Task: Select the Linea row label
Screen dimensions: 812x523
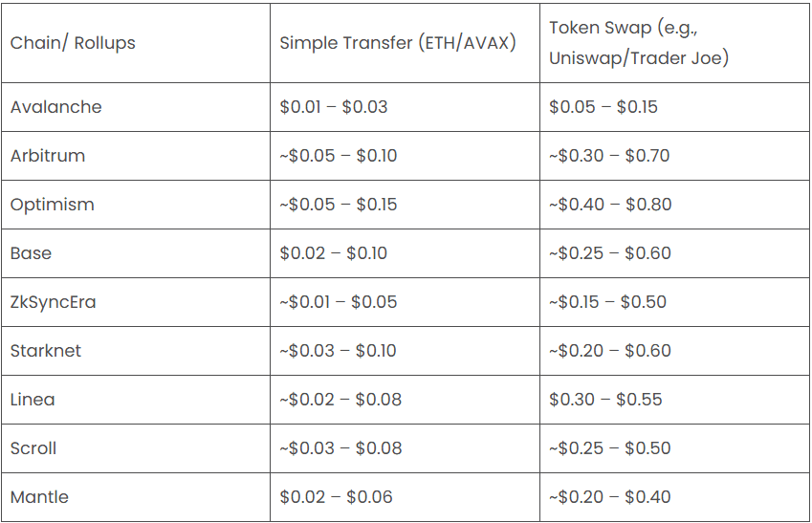Action: tap(33, 400)
